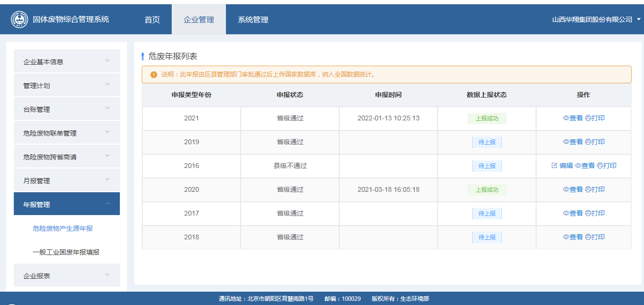Click the print (打印) icon for 2016 row
This screenshot has height=305, width=644.
600,166
